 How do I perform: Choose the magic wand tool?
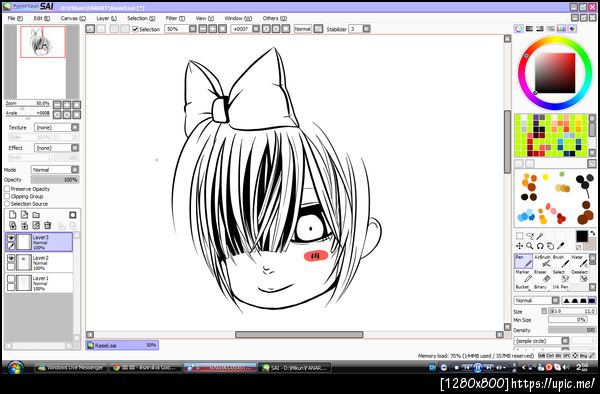[540, 236]
